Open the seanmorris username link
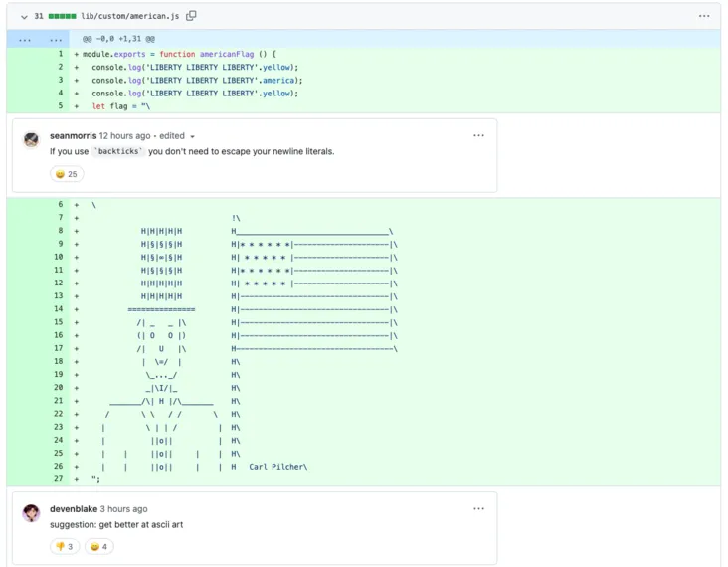 73,135
